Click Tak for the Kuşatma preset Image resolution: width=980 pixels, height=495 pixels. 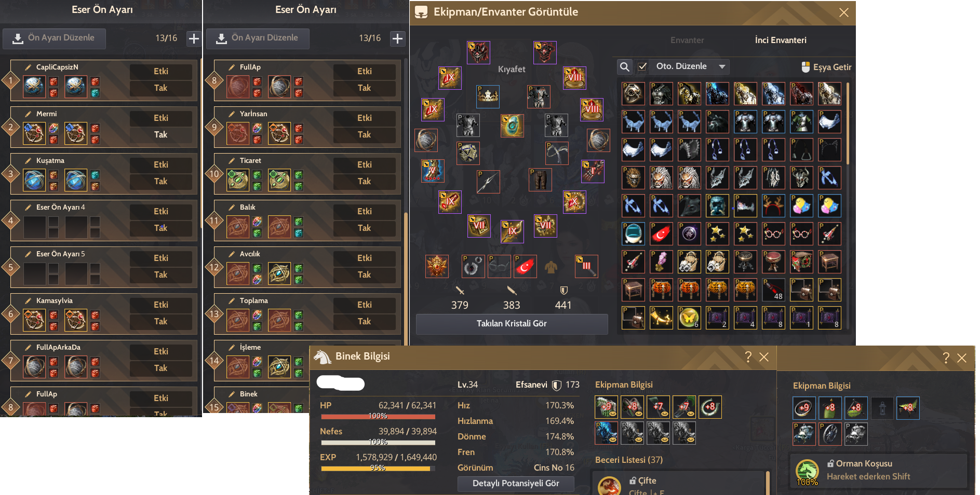[161, 181]
